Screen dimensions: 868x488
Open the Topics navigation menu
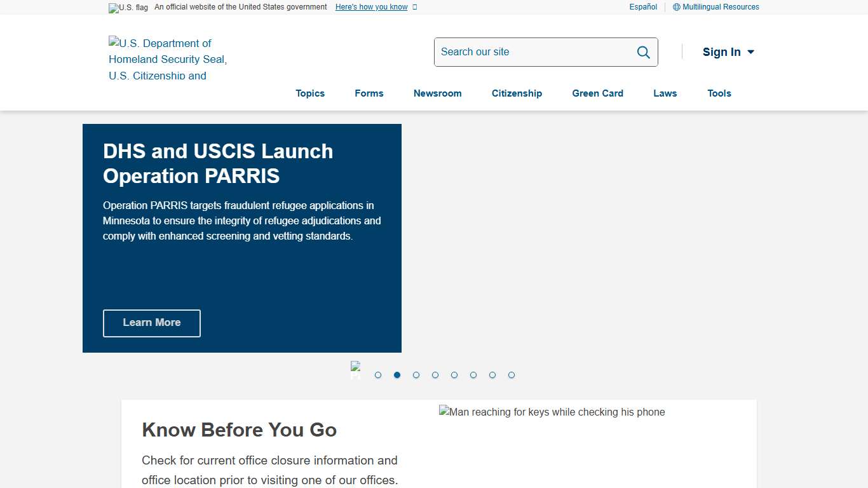point(310,93)
